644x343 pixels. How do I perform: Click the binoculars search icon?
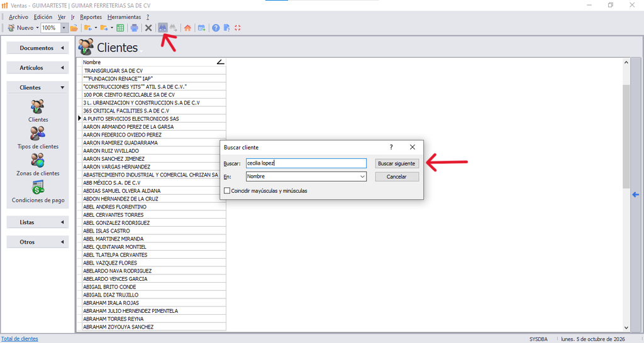pyautogui.click(x=163, y=28)
